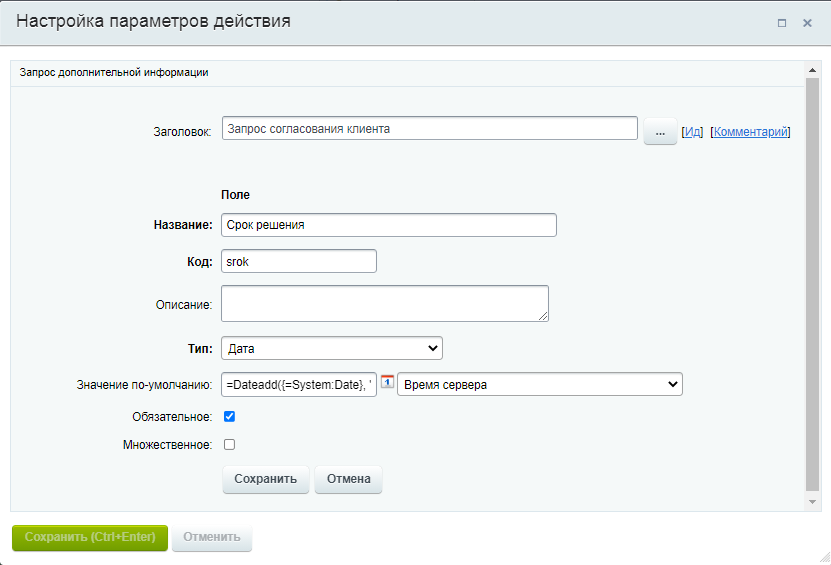Screen dimensions: 831x565
Task: Open calendar picker icon for default value
Action: 387,382
